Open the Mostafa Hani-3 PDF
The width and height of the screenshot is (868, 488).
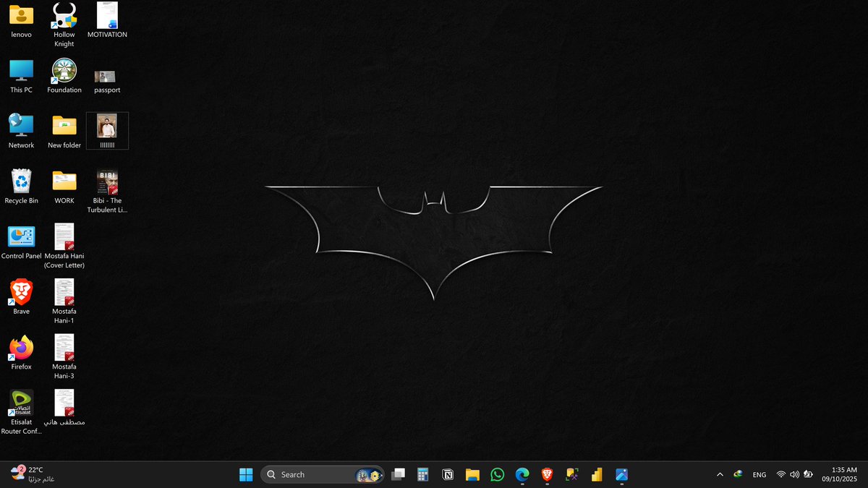(64, 357)
